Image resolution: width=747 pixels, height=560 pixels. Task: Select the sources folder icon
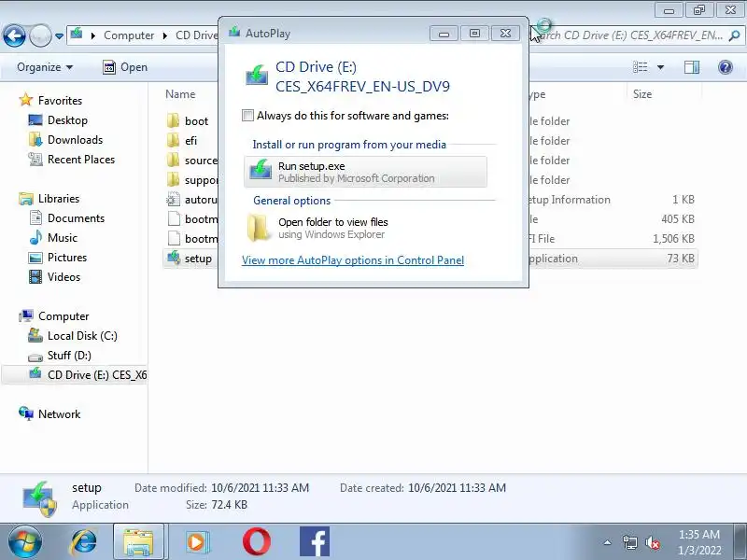(174, 160)
